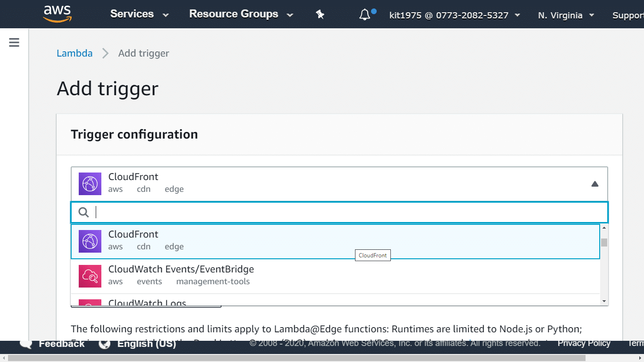Click the globe language icon
Screen dimensions: 644x362
105,344
